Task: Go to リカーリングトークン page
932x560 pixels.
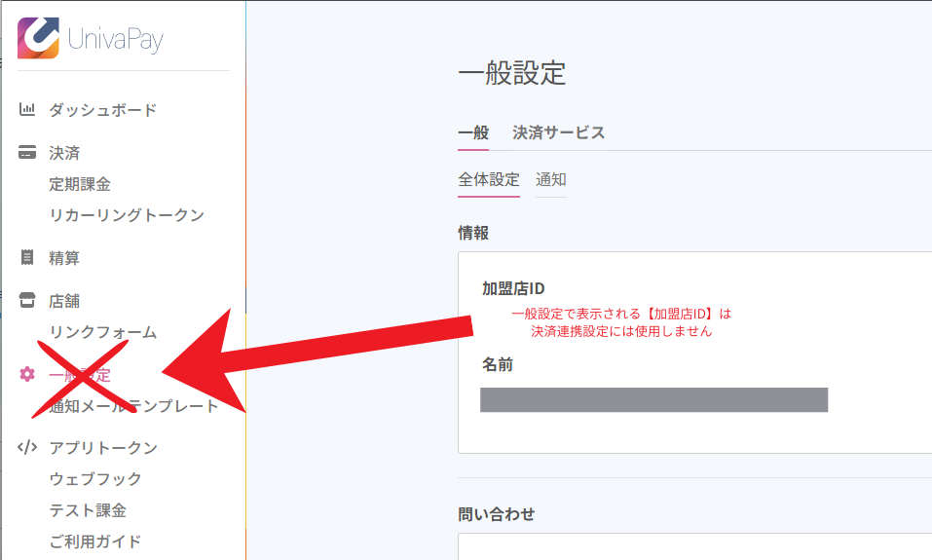Action: 127,215
